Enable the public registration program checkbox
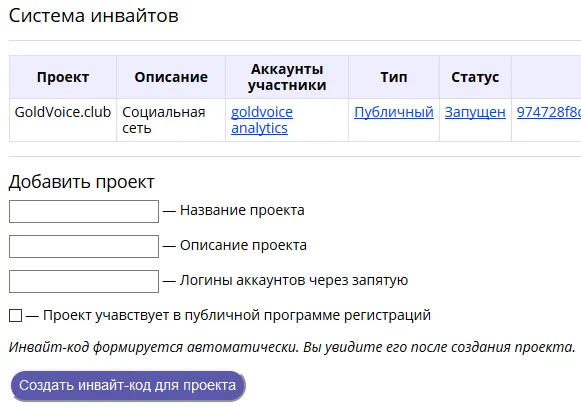This screenshot has width=581, height=409. 16,316
